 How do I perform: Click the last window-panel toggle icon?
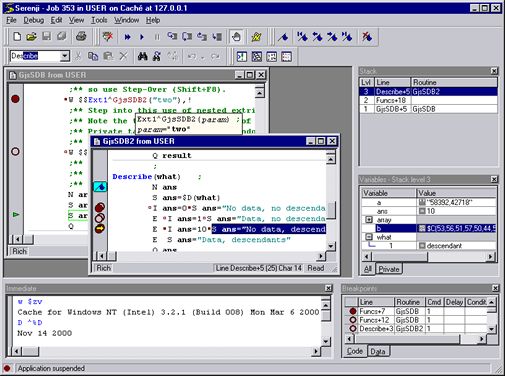pyautogui.click(x=286, y=57)
